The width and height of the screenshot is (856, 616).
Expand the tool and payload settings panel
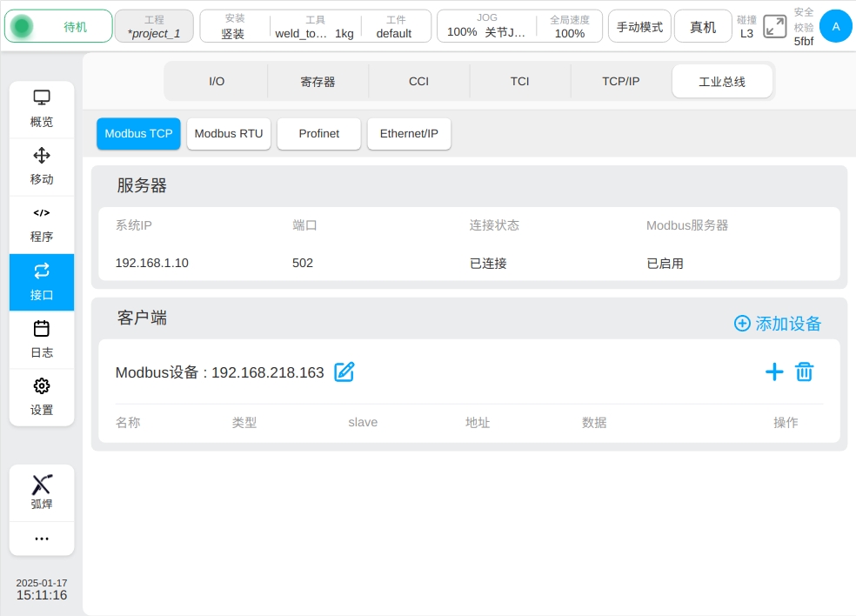(x=315, y=27)
